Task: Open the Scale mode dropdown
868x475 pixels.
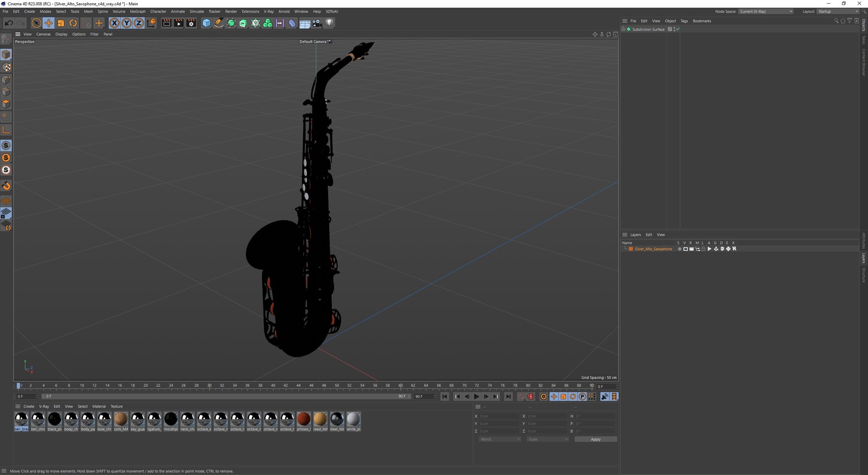Action: [x=547, y=439]
